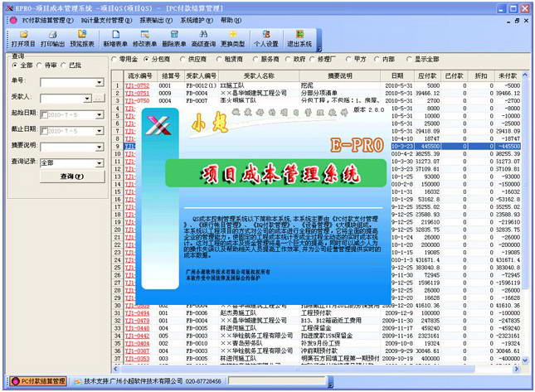Open the YJ1-0752 serial number link
Screen dimensions: 535x392
click(137, 85)
